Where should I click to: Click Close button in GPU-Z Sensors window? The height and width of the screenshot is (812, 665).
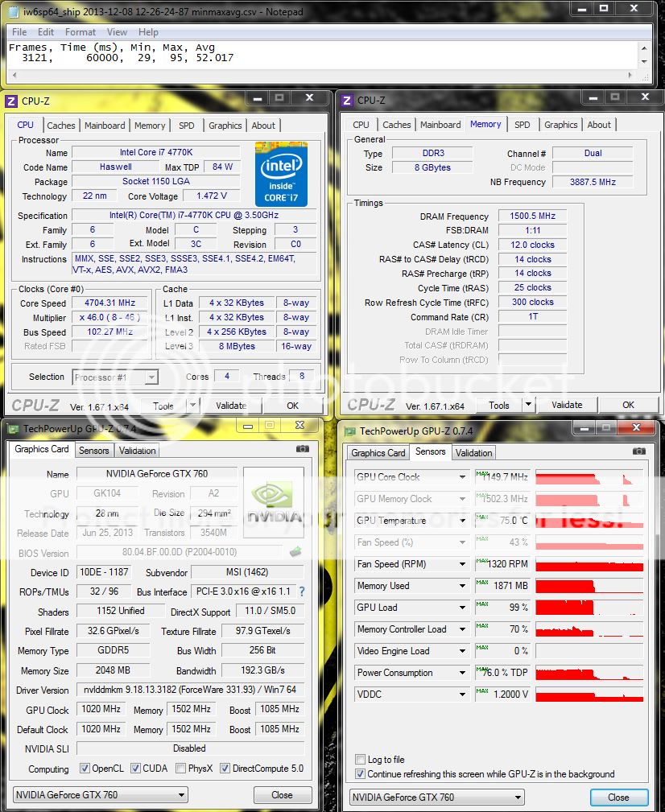tap(618, 798)
